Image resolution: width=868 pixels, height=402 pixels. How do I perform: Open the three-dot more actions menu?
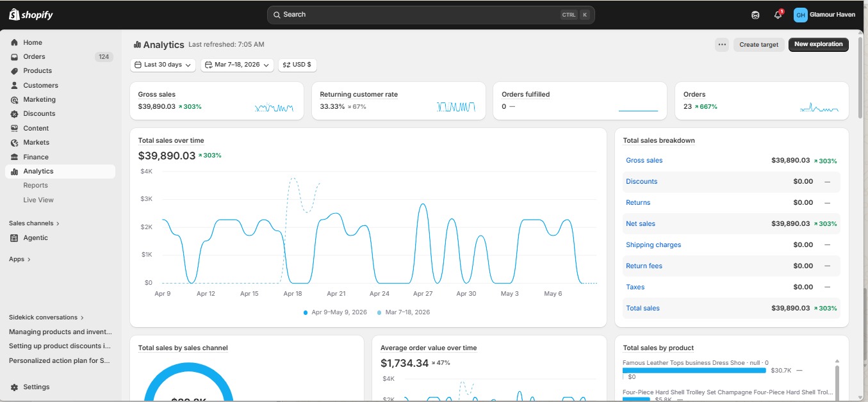click(x=722, y=45)
